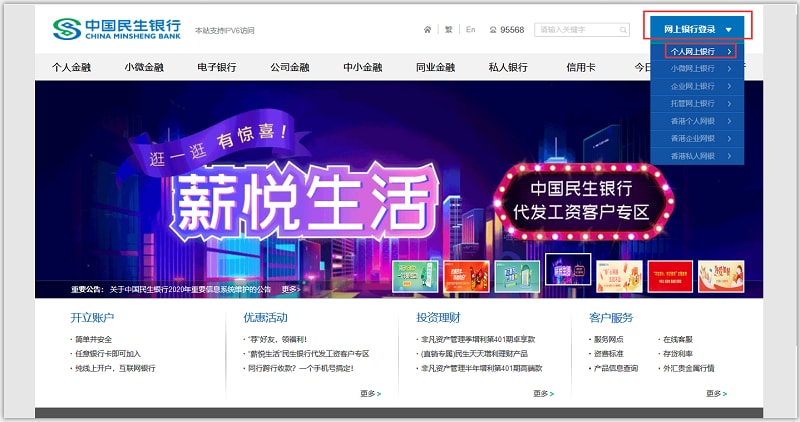
Task: Select the last banner thumbnail on the right
Action: (721, 276)
